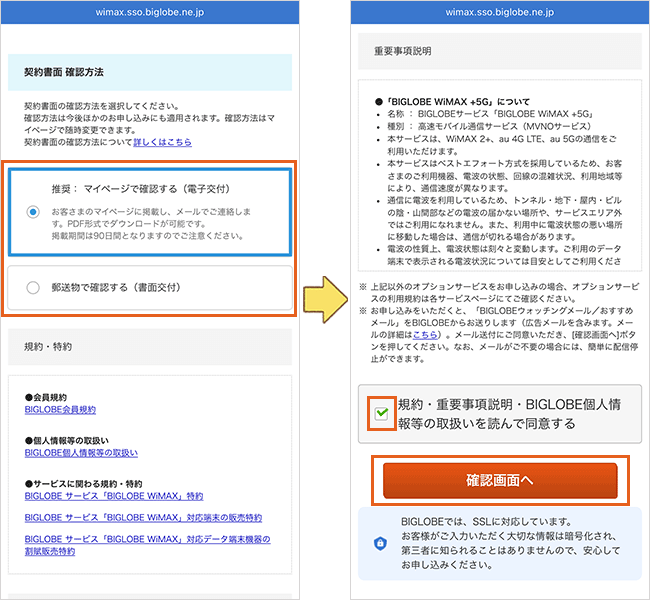Open the 対応データ端末機器の割賦販売特約 link
650x600 pixels.
(148, 545)
